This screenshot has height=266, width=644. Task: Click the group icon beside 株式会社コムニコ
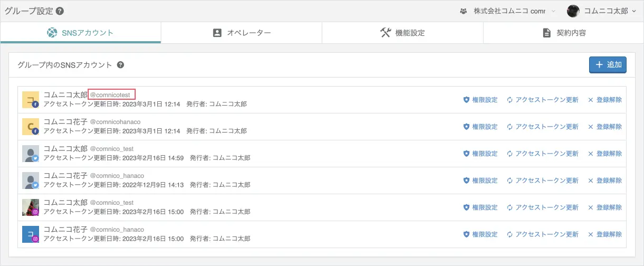click(x=463, y=11)
